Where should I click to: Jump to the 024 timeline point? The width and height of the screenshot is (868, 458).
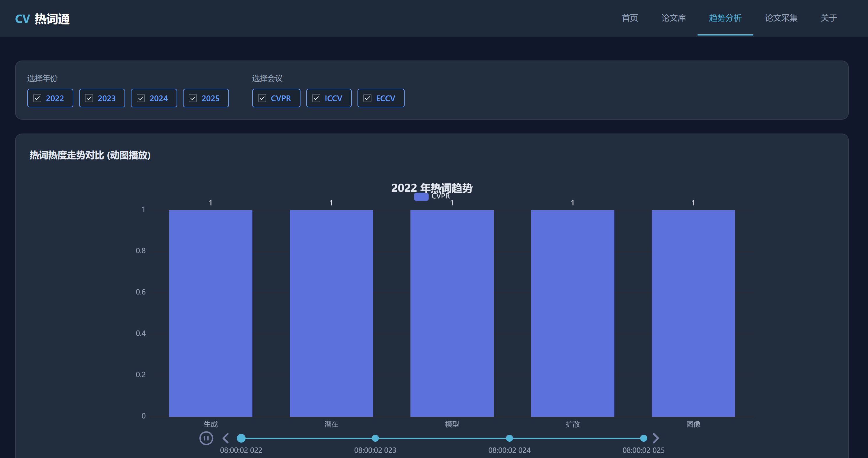(x=509, y=438)
